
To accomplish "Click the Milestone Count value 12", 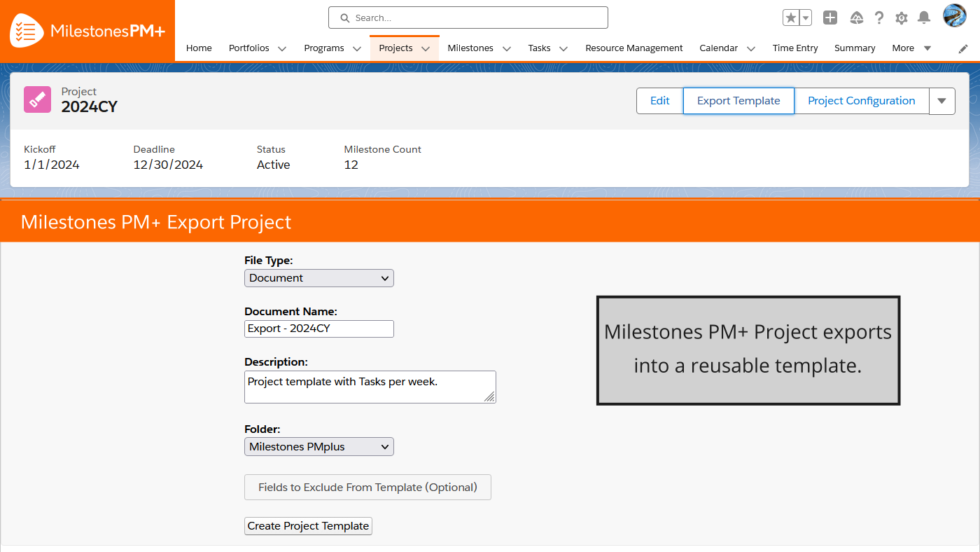I will pyautogui.click(x=351, y=165).
